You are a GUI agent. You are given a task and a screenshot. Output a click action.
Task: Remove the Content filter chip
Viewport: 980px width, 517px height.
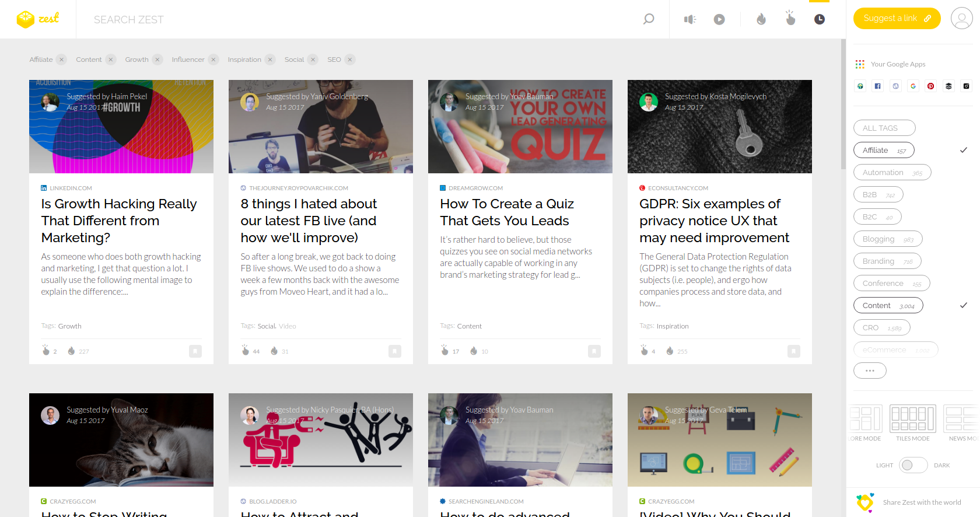[x=111, y=60]
